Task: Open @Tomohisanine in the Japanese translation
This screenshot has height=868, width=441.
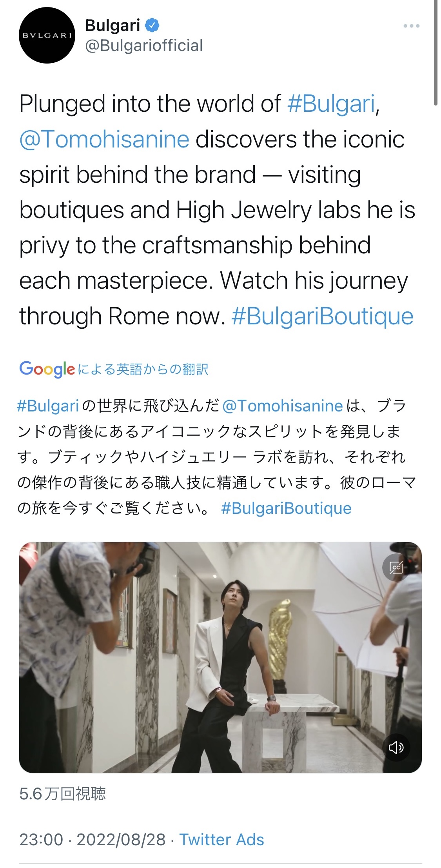Action: tap(283, 406)
